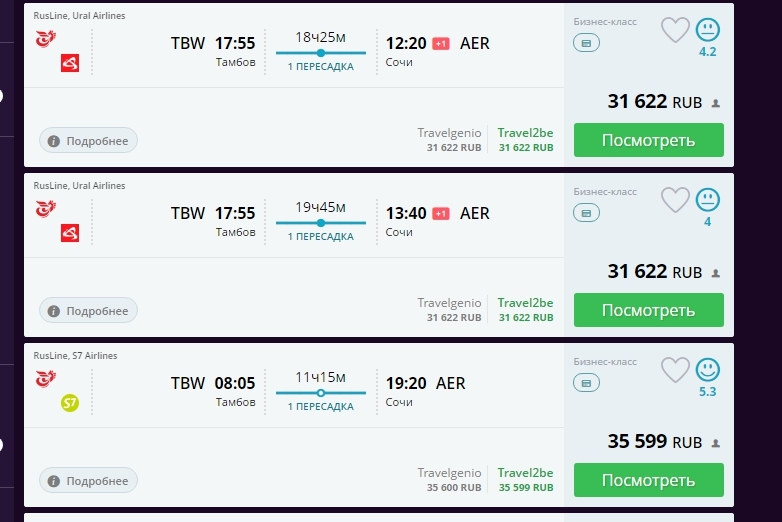Open Travel2be offer at 35 599 RUB
782x522 pixels.
[x=526, y=480]
